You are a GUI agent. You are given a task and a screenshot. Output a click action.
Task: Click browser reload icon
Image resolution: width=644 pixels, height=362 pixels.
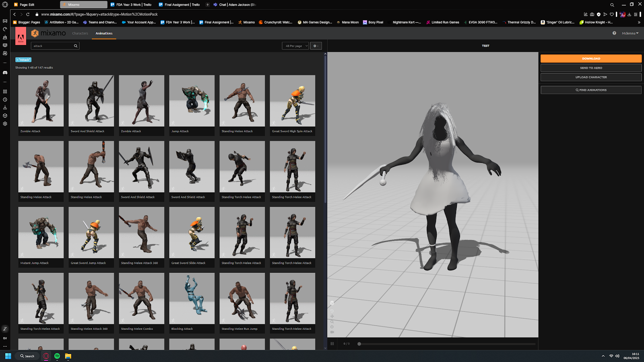click(x=28, y=14)
